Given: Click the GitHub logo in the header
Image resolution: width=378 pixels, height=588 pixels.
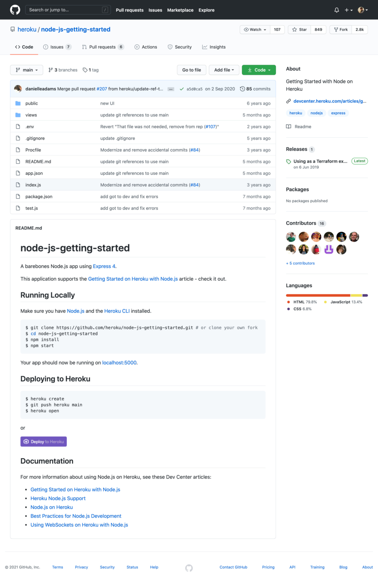Looking at the screenshot, I should pos(15,10).
